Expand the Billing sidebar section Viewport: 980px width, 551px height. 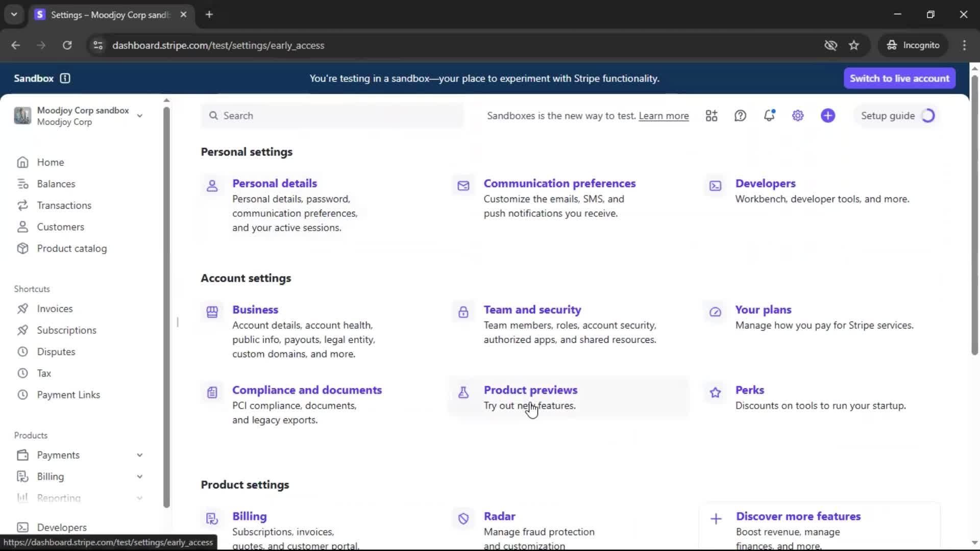(x=139, y=477)
